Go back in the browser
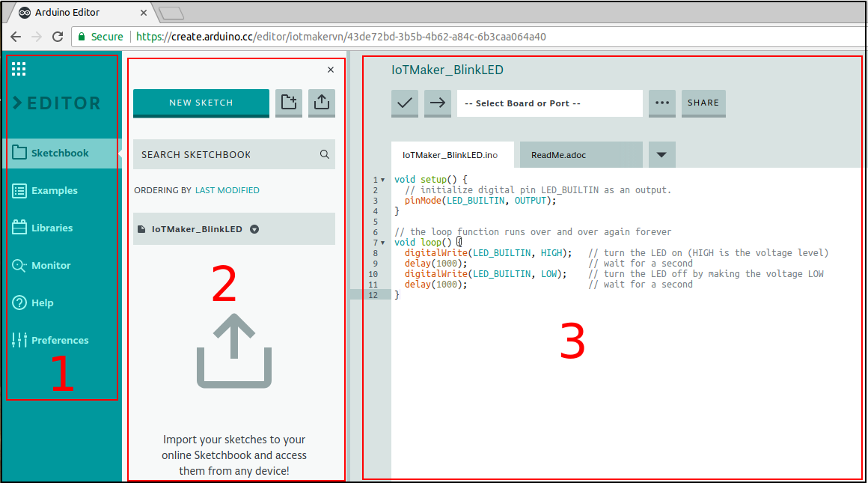The height and width of the screenshot is (483, 868). click(16, 37)
